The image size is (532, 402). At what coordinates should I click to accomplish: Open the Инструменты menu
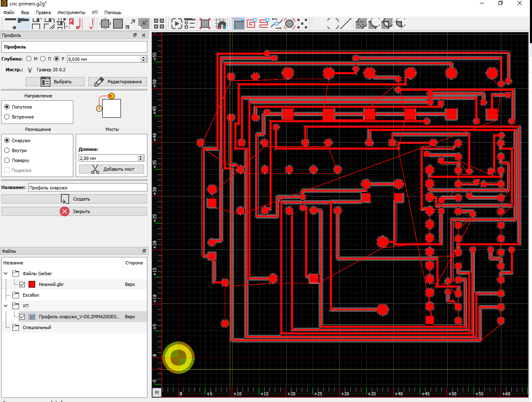pyautogui.click(x=71, y=12)
